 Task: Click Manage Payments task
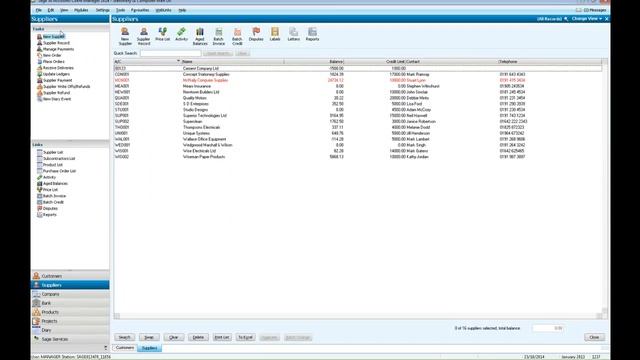(56, 49)
